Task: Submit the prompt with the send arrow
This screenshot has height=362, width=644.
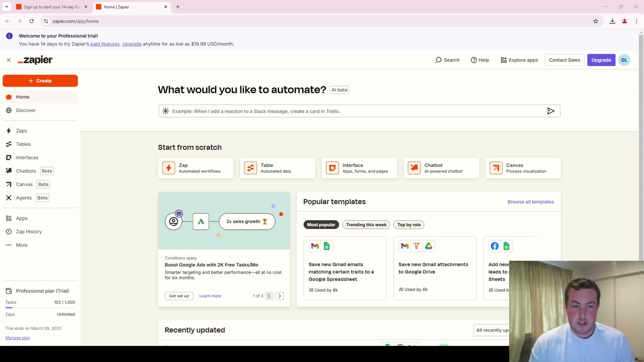Action: pos(551,111)
